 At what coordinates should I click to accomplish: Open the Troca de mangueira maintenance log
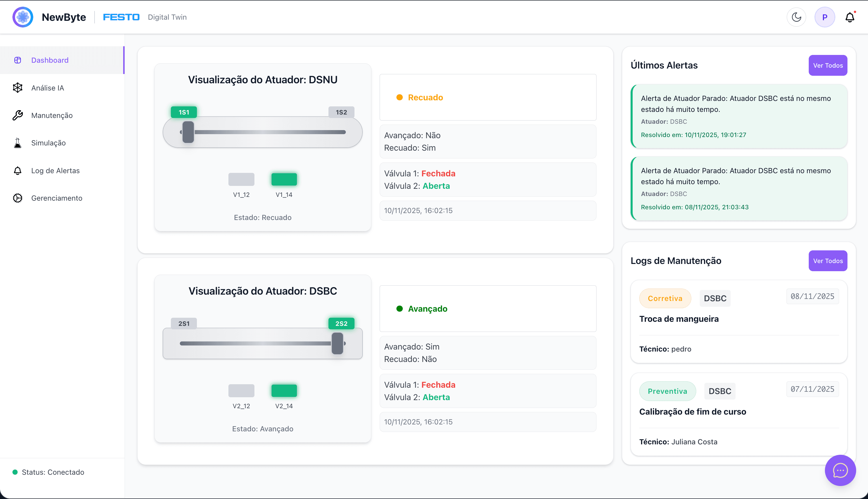[679, 319]
